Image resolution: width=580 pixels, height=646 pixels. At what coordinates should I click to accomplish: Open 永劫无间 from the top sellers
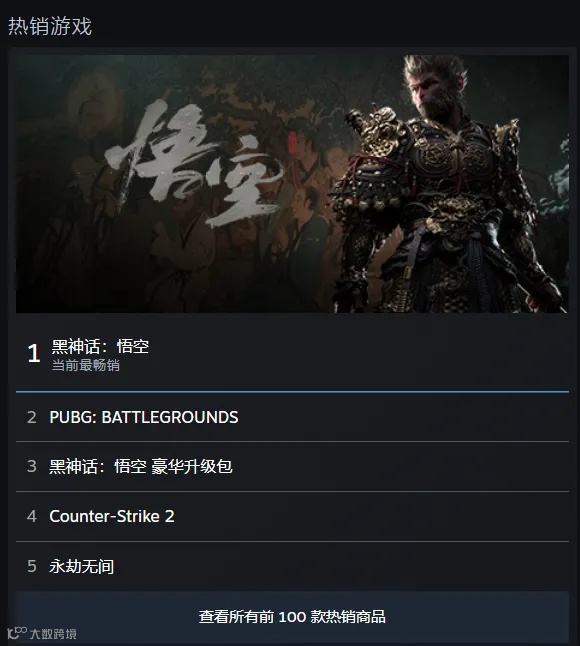[82, 566]
